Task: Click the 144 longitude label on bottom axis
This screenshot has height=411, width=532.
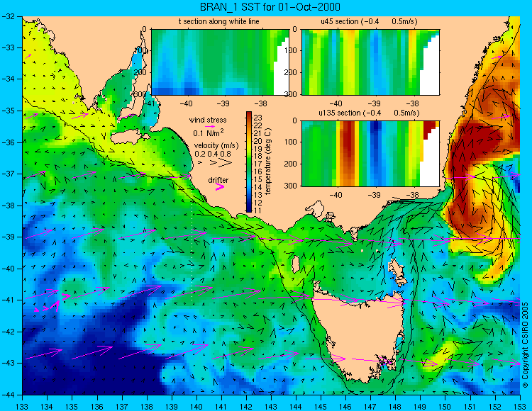Action: pos(296,406)
